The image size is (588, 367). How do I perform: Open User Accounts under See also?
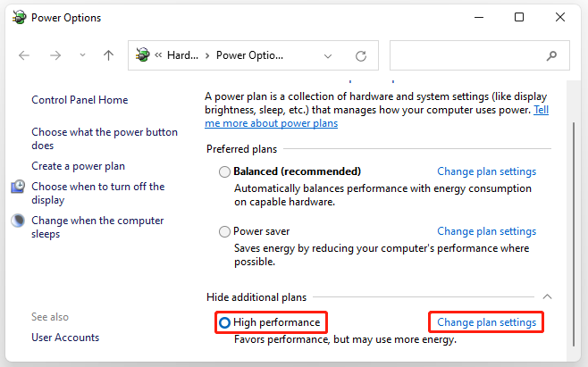(65, 338)
